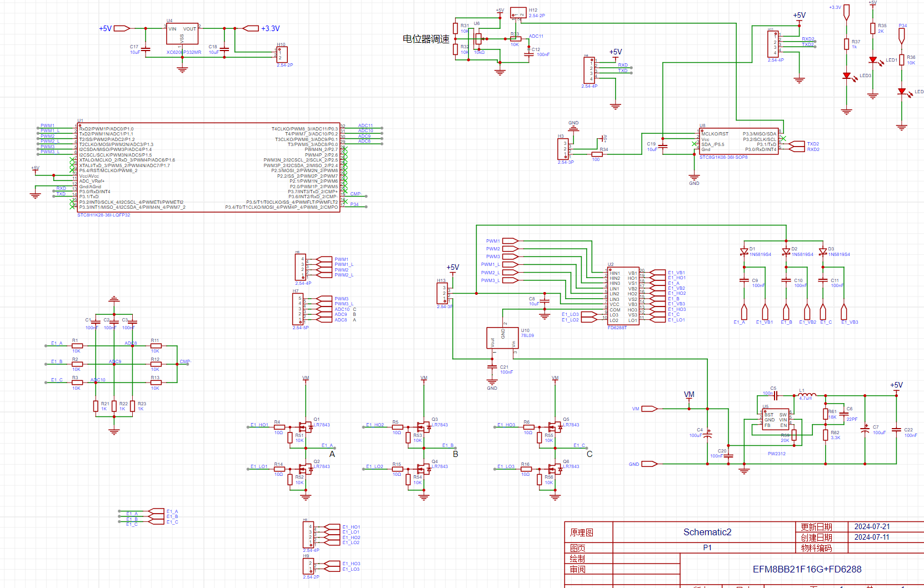
Task: Select resistor R35 2K
Action: click(873, 28)
